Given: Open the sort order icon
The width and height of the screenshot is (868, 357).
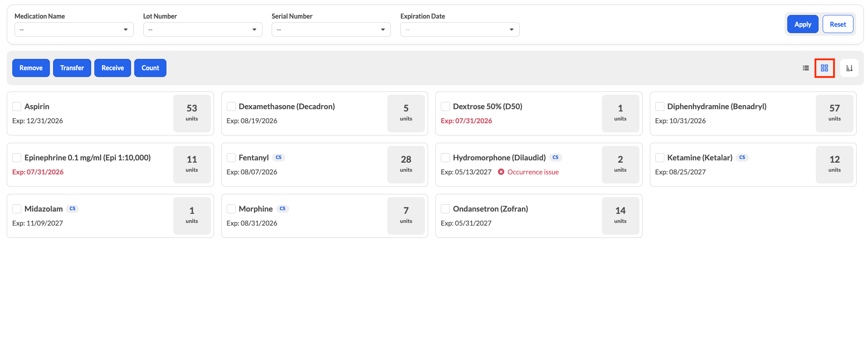Looking at the screenshot, I should [x=849, y=68].
